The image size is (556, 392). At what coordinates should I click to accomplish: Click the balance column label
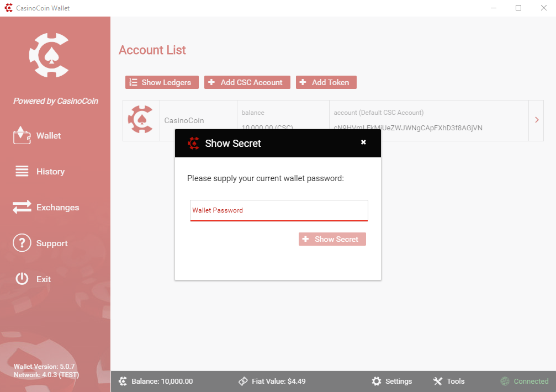[x=253, y=113]
